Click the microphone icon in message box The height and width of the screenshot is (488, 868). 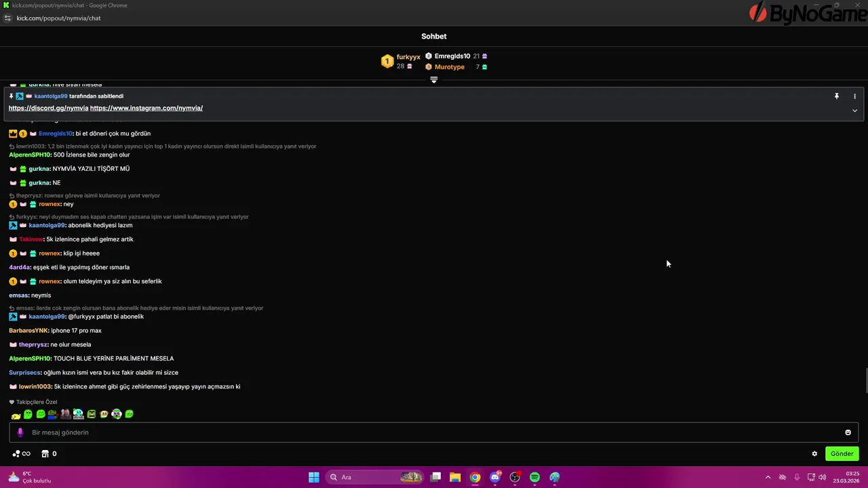20,432
